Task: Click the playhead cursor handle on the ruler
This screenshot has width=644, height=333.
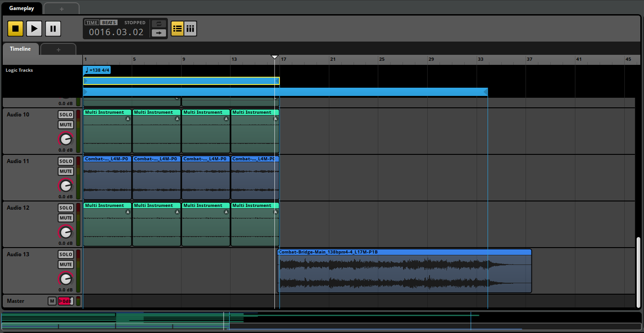Action: click(x=274, y=57)
